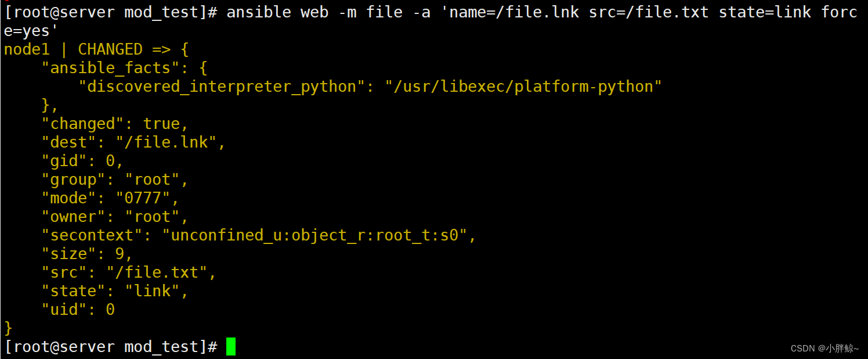Click the "/usr/libexec/platform-python" path value

[x=523, y=87]
